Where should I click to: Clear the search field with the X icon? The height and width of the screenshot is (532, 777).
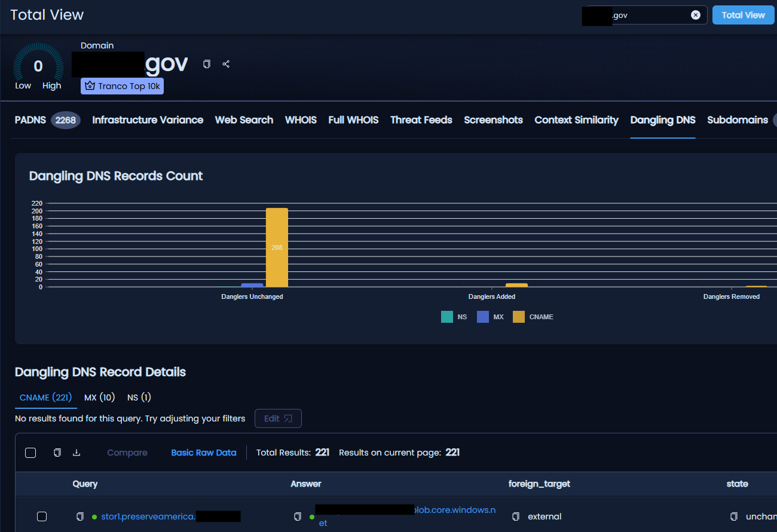click(x=696, y=15)
